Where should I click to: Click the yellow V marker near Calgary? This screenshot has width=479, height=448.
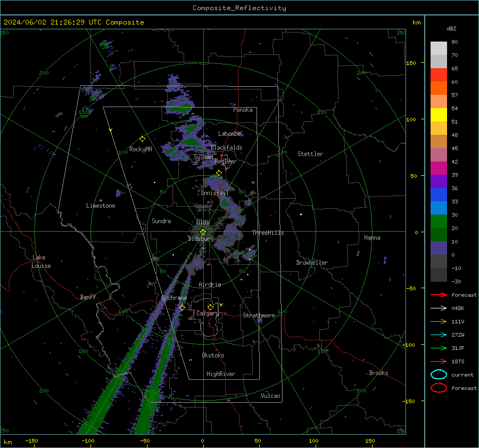pyautogui.click(x=221, y=305)
